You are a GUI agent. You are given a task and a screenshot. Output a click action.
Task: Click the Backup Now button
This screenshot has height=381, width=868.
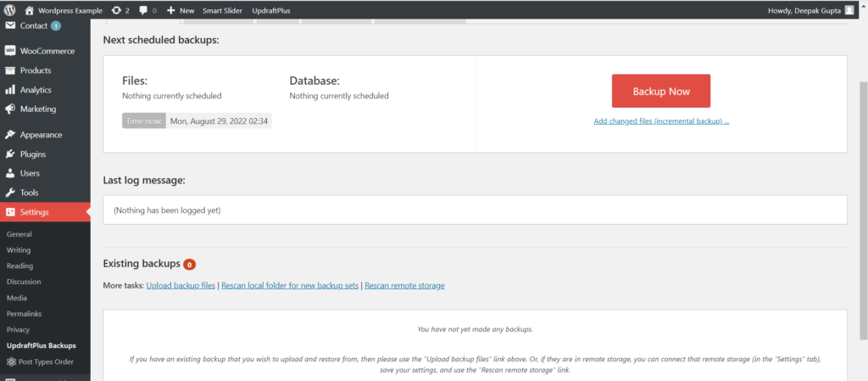click(661, 92)
